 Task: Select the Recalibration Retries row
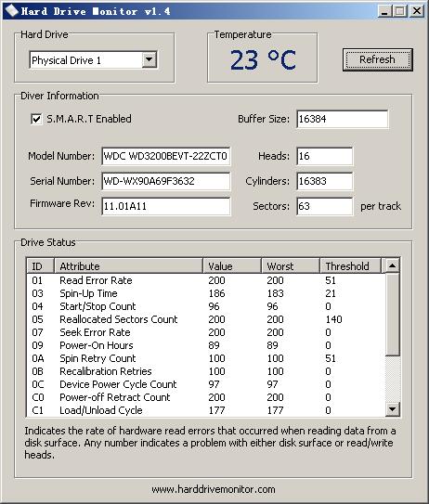(x=206, y=371)
